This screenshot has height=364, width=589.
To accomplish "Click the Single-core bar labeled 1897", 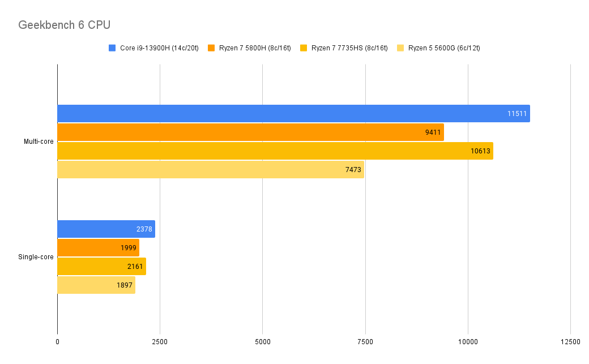I will pos(96,285).
